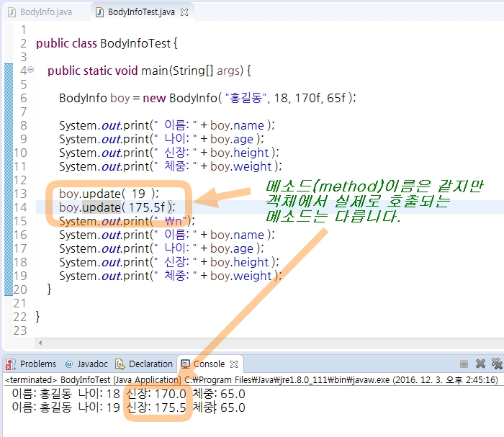Click the Javadoc @ icon
The width and height of the screenshot is (504, 437).
point(69,364)
